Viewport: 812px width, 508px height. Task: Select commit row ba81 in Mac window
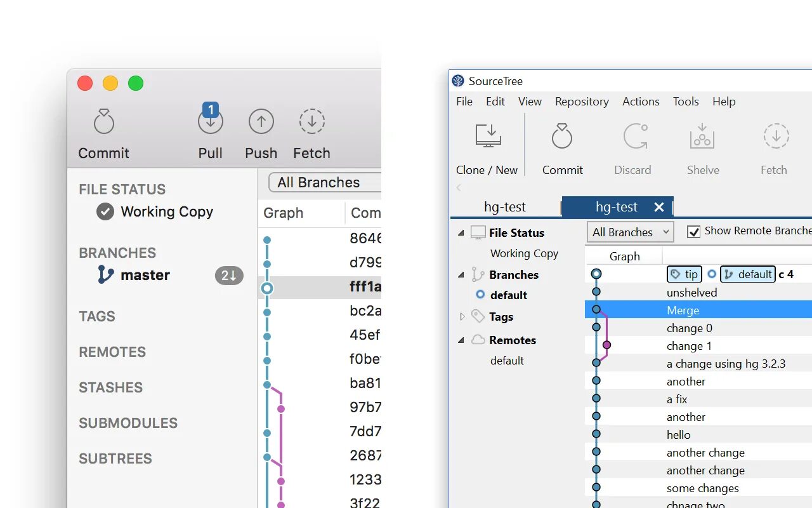click(320, 384)
